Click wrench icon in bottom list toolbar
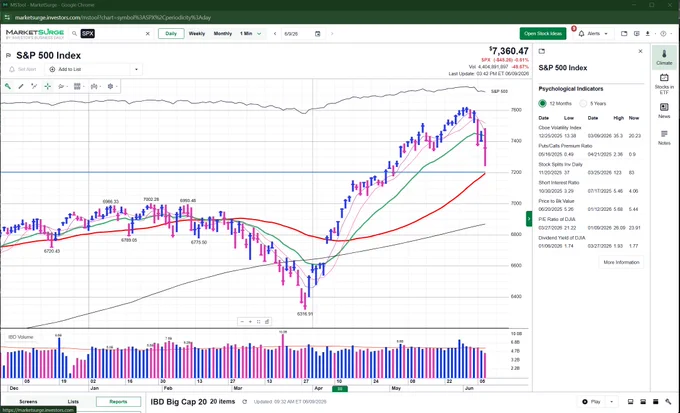This screenshot has width=680, height=413. click(668, 402)
